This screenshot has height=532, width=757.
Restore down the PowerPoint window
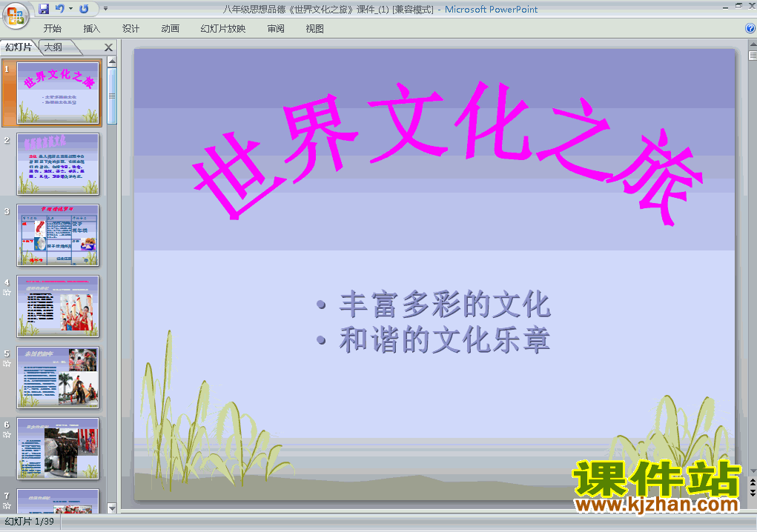point(739,6)
